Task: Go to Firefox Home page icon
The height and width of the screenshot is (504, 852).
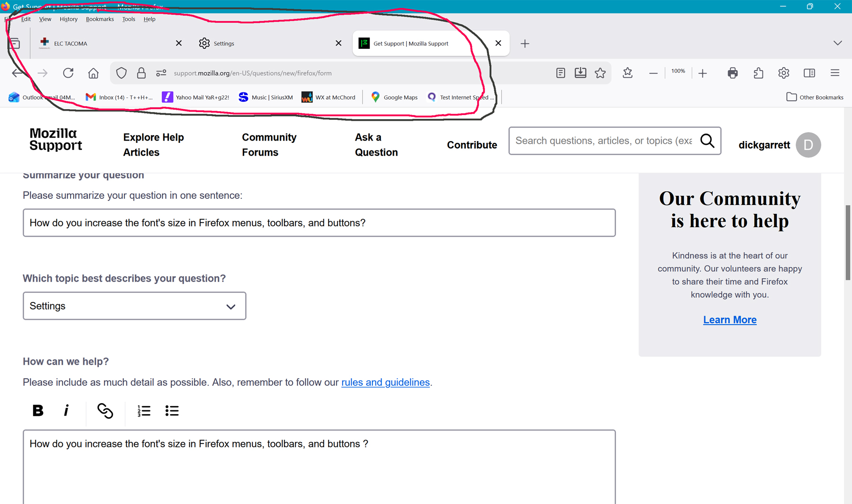Action: point(93,73)
